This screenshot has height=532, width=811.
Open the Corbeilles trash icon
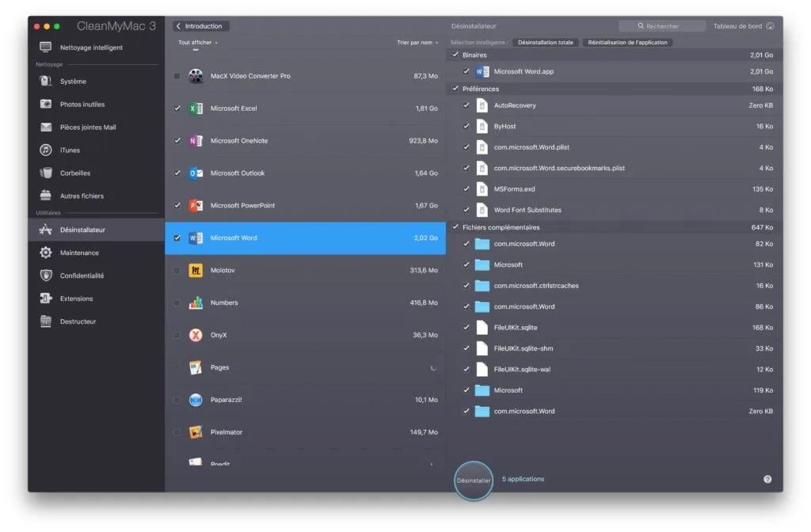coord(45,173)
